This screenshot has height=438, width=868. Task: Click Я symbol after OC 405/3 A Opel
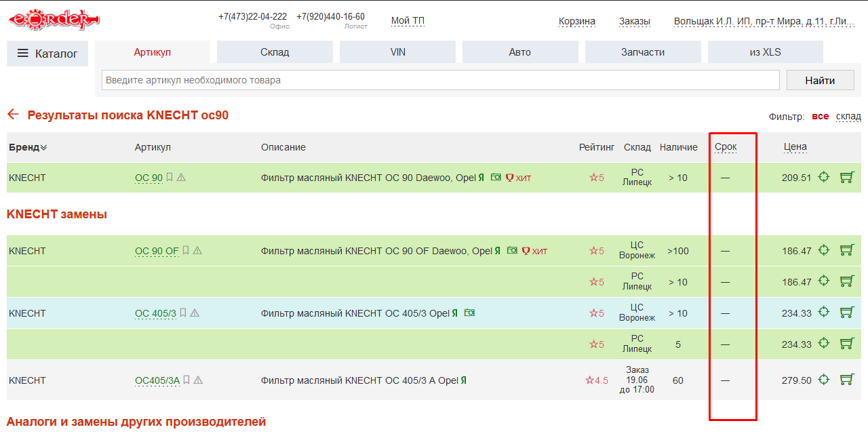464,380
